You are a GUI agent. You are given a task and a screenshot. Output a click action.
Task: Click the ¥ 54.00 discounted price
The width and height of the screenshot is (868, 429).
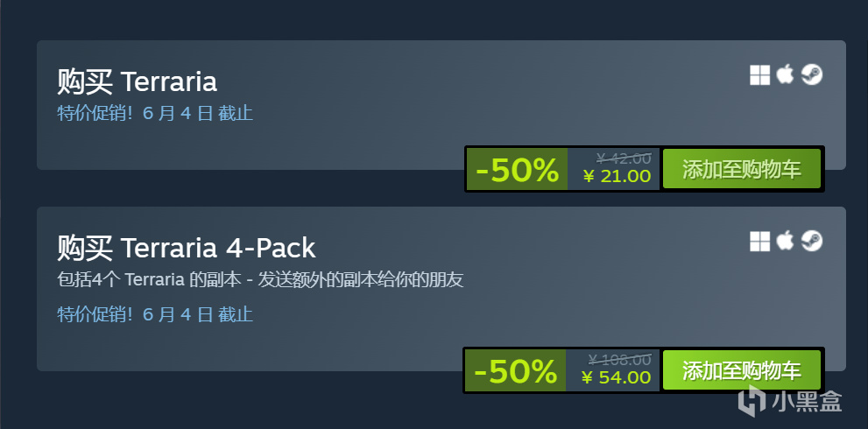coord(616,377)
